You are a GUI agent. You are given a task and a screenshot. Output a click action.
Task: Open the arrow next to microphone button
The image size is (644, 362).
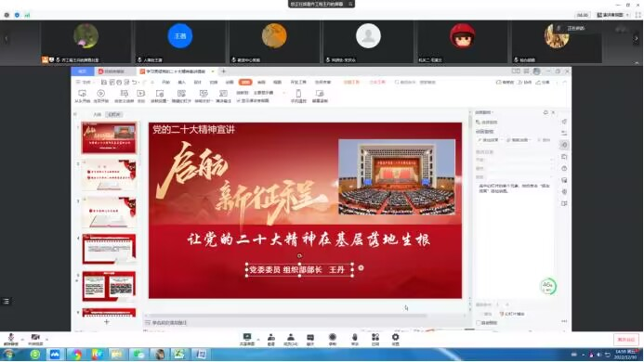tap(22, 340)
